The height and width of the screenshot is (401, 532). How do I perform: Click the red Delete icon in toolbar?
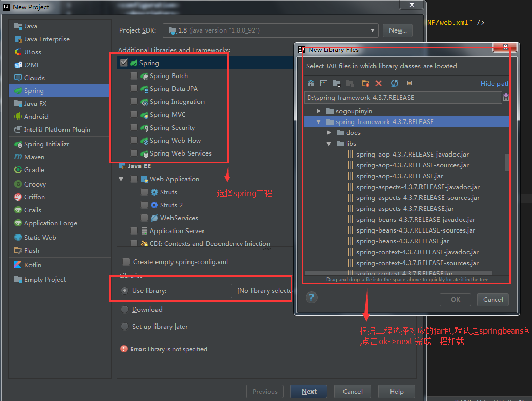coord(379,83)
